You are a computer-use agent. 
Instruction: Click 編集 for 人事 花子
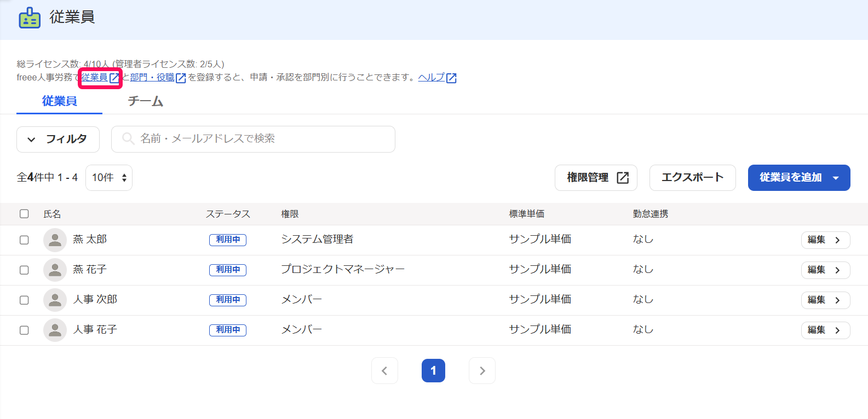(825, 330)
